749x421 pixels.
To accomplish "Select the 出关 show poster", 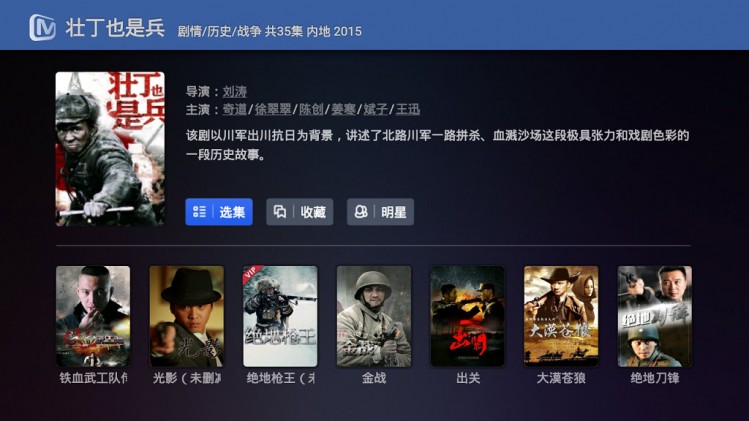I will pyautogui.click(x=467, y=316).
